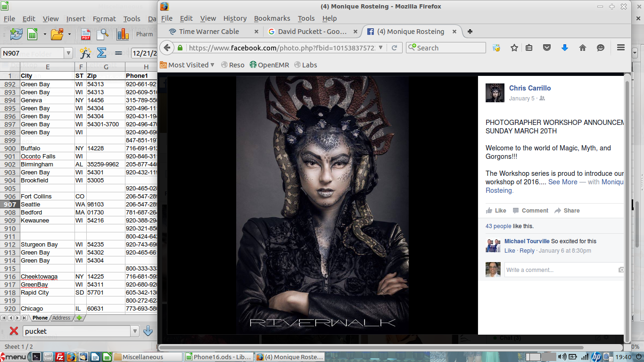Image resolution: width=644 pixels, height=362 pixels.
Task: Open the OpenEMR bookmark
Action: click(269, 65)
